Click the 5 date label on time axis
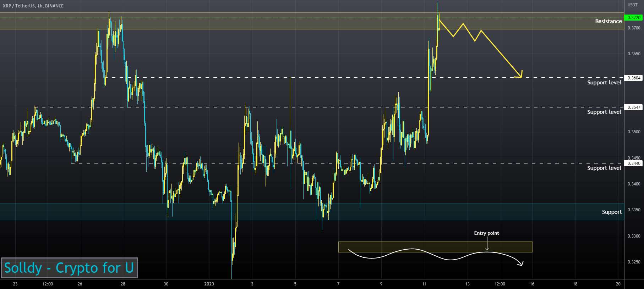644x289 pixels. pyautogui.click(x=295, y=284)
